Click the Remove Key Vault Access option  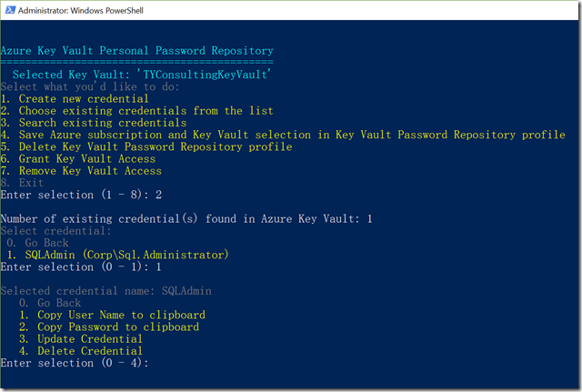pos(81,171)
